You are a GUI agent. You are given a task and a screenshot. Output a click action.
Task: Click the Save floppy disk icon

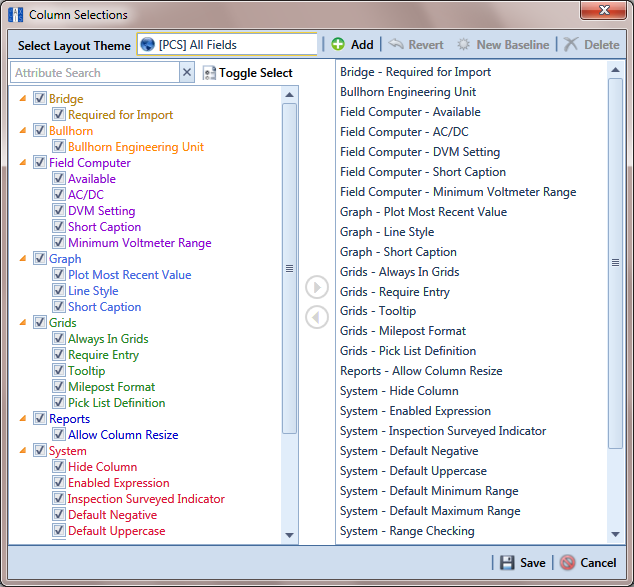(x=507, y=563)
